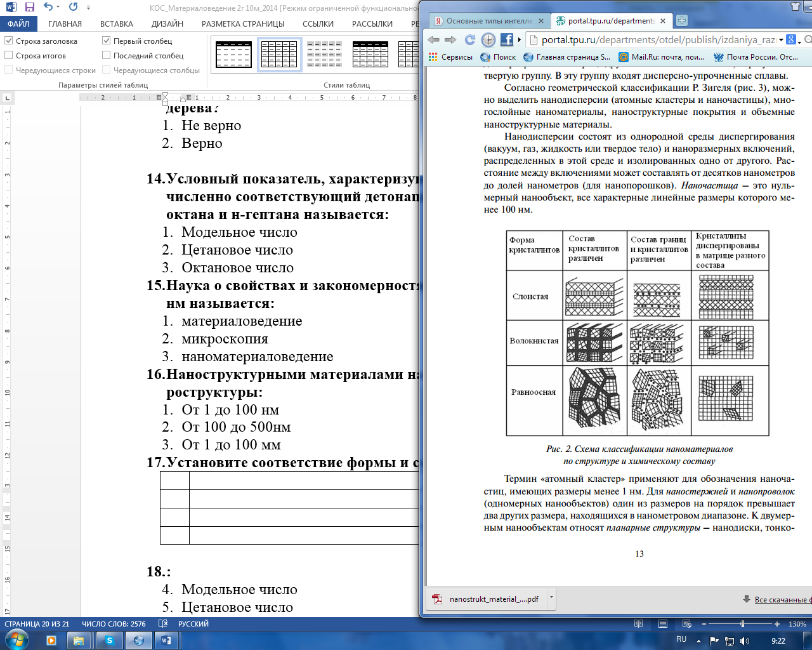
Task: Switch to the ВСТАВКА ribbon tab
Action: pyautogui.click(x=117, y=23)
